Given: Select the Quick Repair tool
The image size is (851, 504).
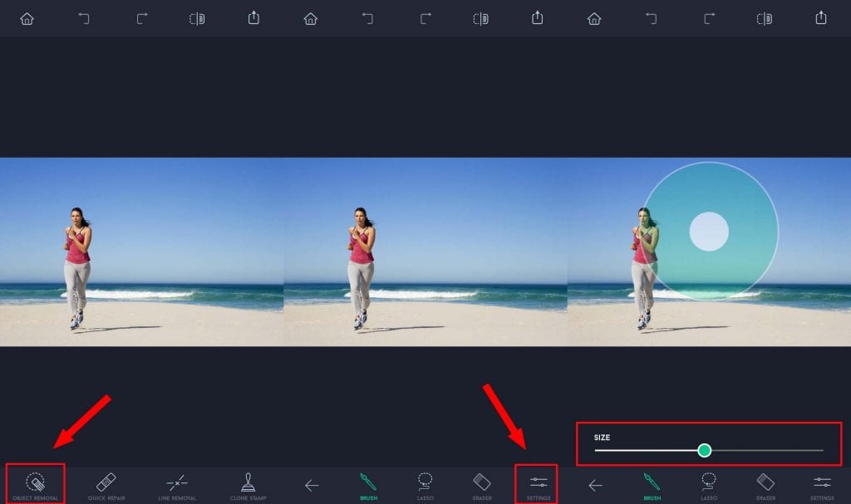Looking at the screenshot, I should pyautogui.click(x=106, y=486).
